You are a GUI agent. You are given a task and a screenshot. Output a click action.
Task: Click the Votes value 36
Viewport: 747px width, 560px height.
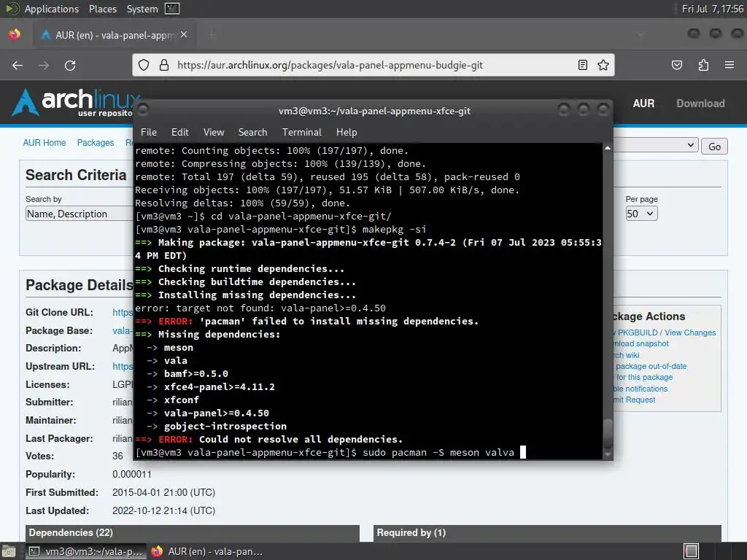117,456
